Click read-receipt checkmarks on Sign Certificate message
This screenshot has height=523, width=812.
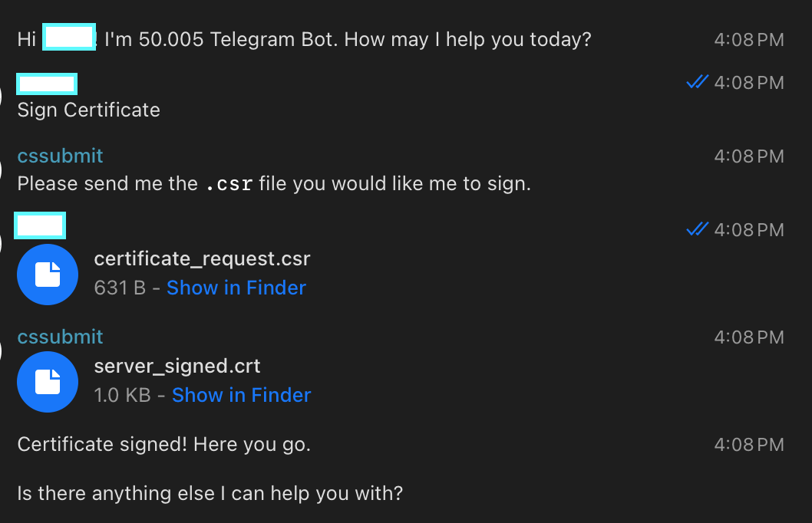[x=697, y=82]
